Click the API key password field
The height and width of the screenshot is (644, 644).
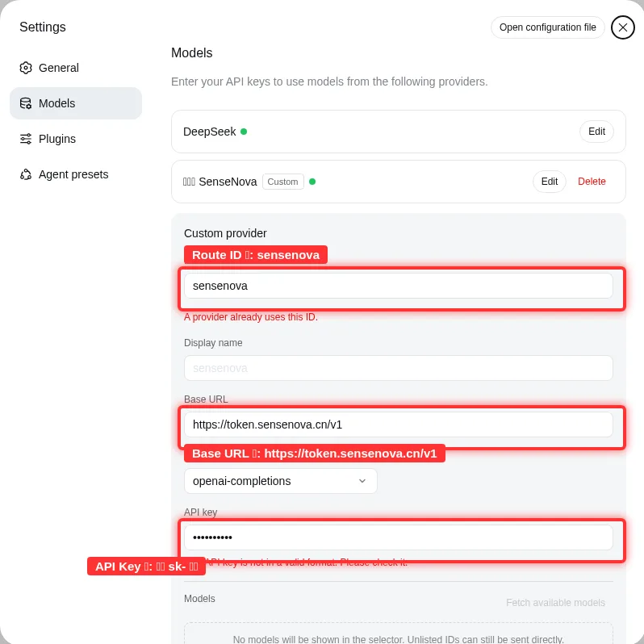coord(399,537)
